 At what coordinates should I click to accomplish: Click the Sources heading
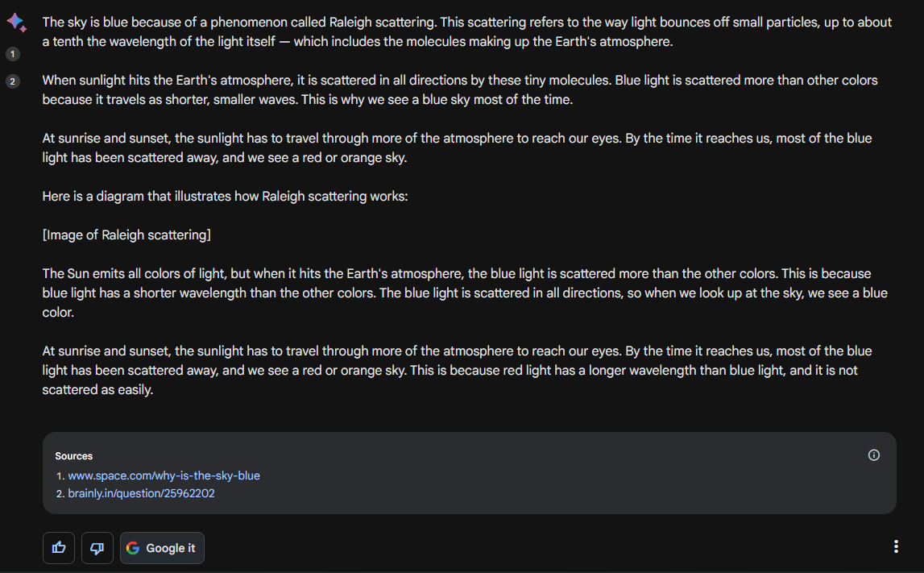74,456
